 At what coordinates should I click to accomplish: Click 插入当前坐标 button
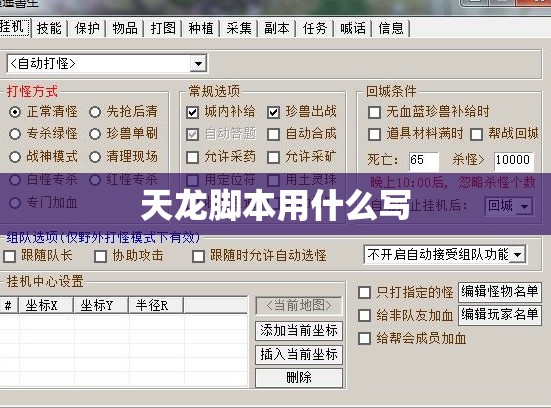[299, 354]
